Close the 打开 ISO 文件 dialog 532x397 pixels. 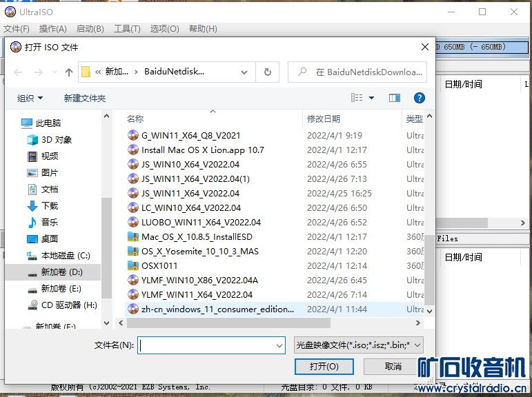(425, 47)
